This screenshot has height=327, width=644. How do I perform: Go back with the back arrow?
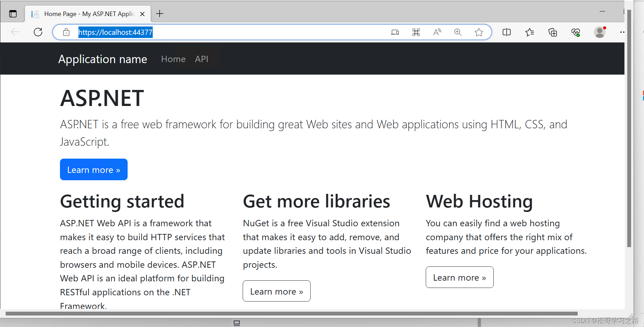point(15,32)
